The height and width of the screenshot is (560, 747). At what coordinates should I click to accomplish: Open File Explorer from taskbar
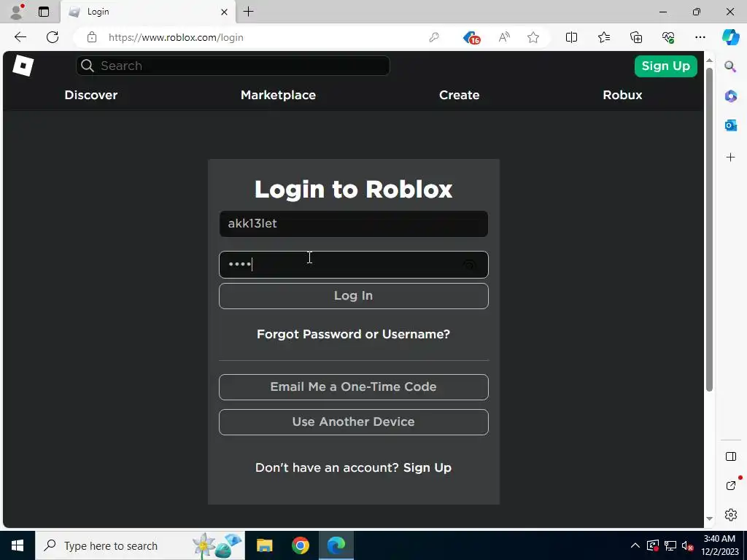click(x=264, y=545)
